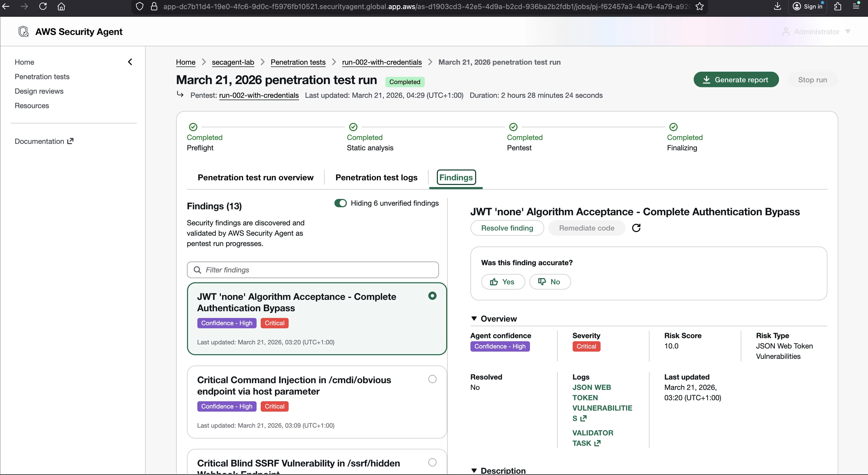The height and width of the screenshot is (475, 868).
Task: Open the secagent-lab breadcrumb link
Action: [233, 62]
